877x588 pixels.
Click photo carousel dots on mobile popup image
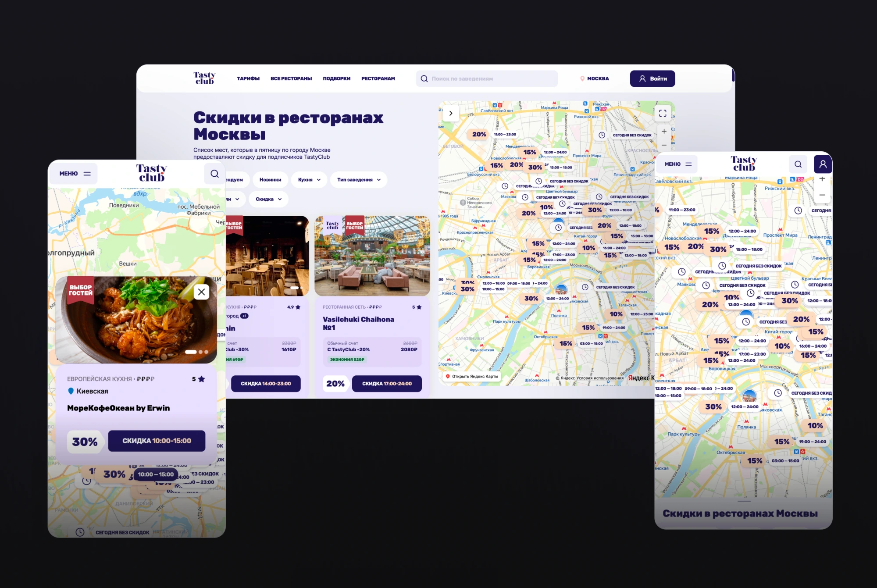click(x=196, y=352)
